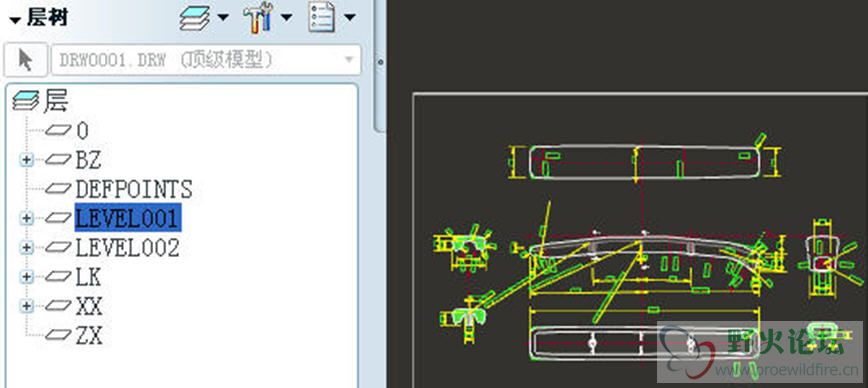Viewport: 868px width, 388px height.
Task: Click the layer icon beside ZX
Action: [58, 334]
